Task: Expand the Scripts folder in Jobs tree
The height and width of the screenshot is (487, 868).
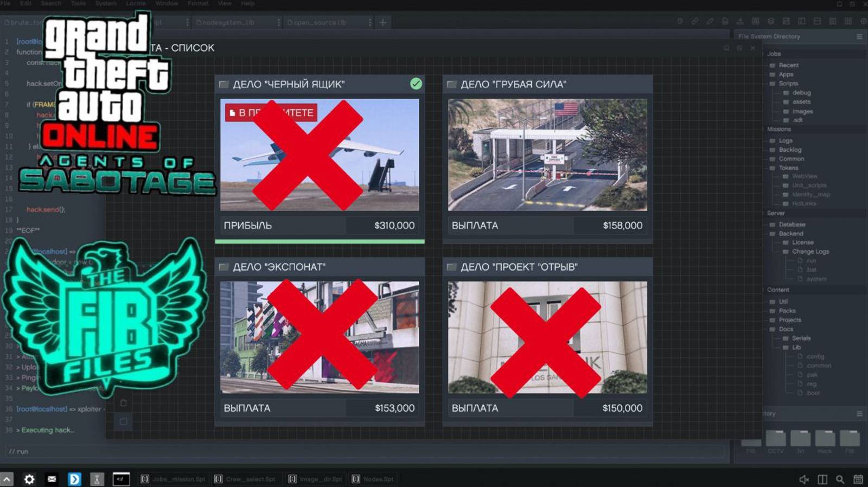Action: (773, 84)
